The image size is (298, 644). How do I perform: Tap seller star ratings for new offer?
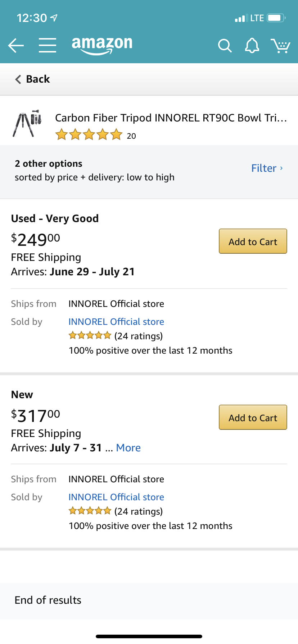tap(90, 511)
